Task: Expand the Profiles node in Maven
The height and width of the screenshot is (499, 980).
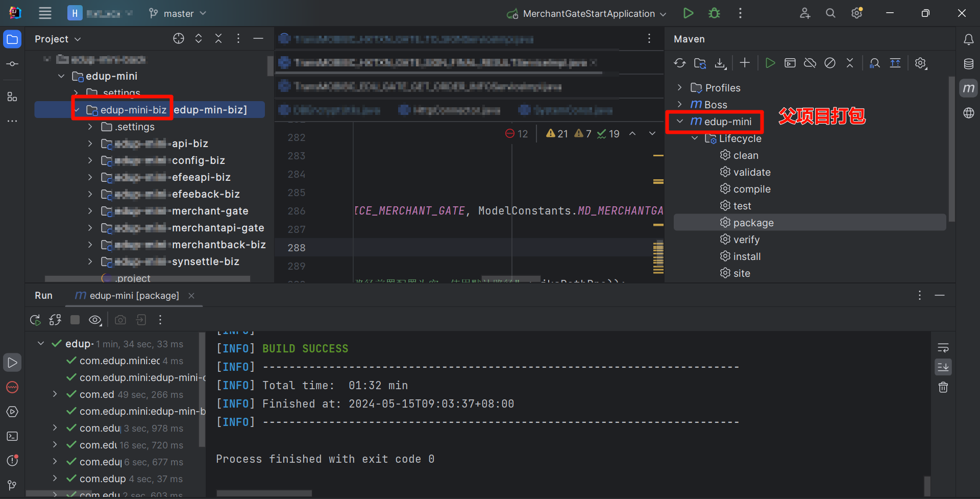Action: (679, 88)
